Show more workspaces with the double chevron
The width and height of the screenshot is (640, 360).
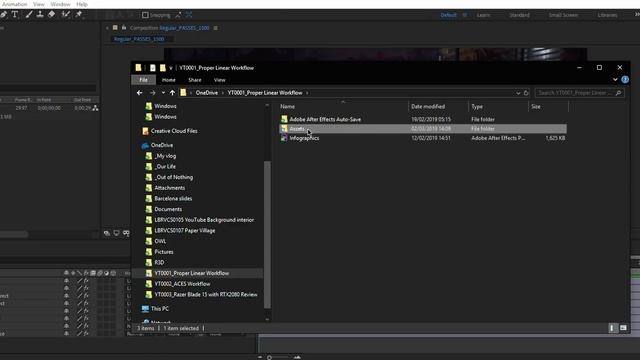coord(637,15)
